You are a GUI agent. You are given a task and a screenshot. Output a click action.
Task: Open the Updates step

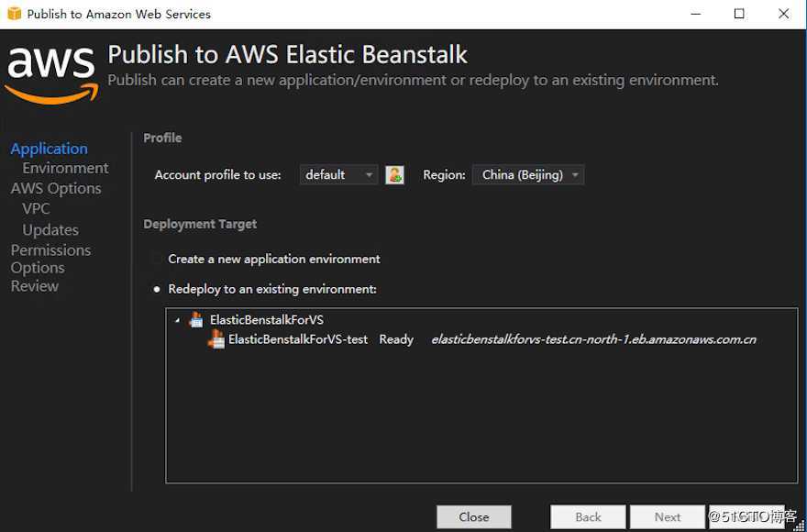click(50, 229)
